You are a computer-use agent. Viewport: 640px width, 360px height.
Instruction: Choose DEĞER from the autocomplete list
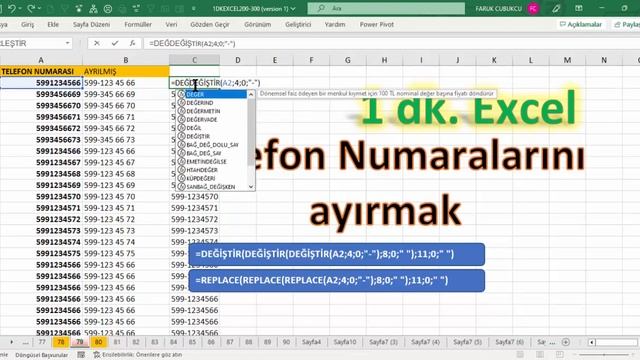click(x=212, y=94)
